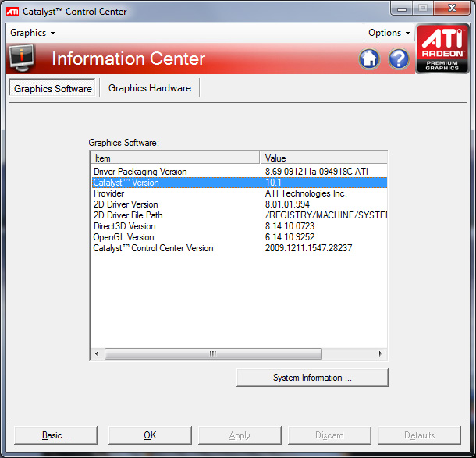This screenshot has height=458, width=476.
Task: Click the value 8.69-091211a-094918C-ATI
Action: (317, 172)
